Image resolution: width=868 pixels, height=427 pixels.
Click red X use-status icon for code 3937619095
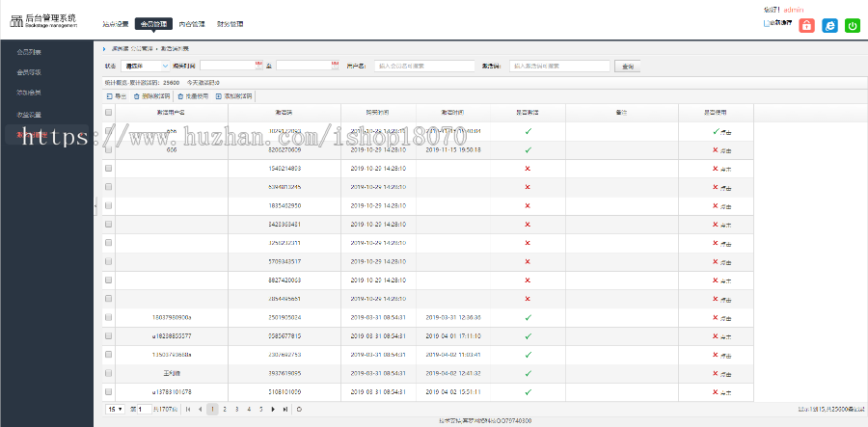[x=716, y=373]
